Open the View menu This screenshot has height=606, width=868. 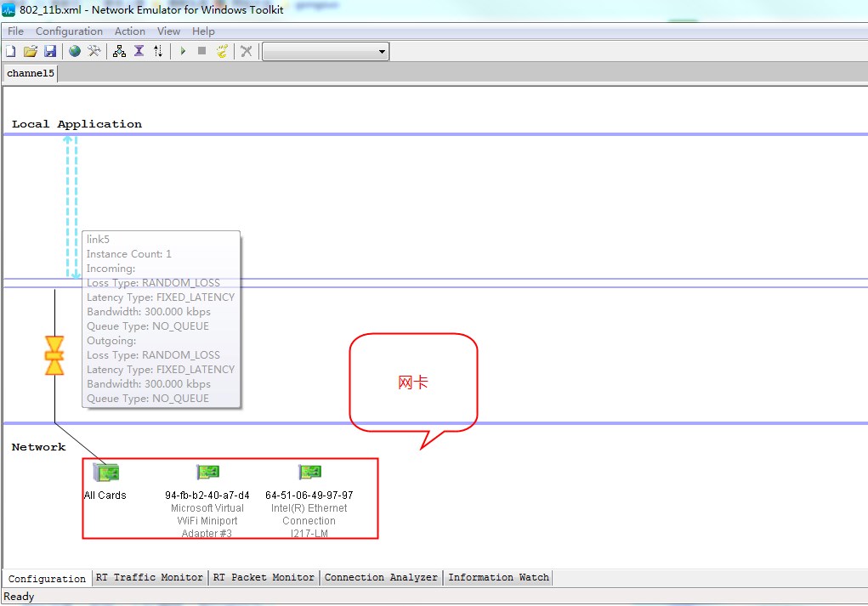click(x=168, y=31)
